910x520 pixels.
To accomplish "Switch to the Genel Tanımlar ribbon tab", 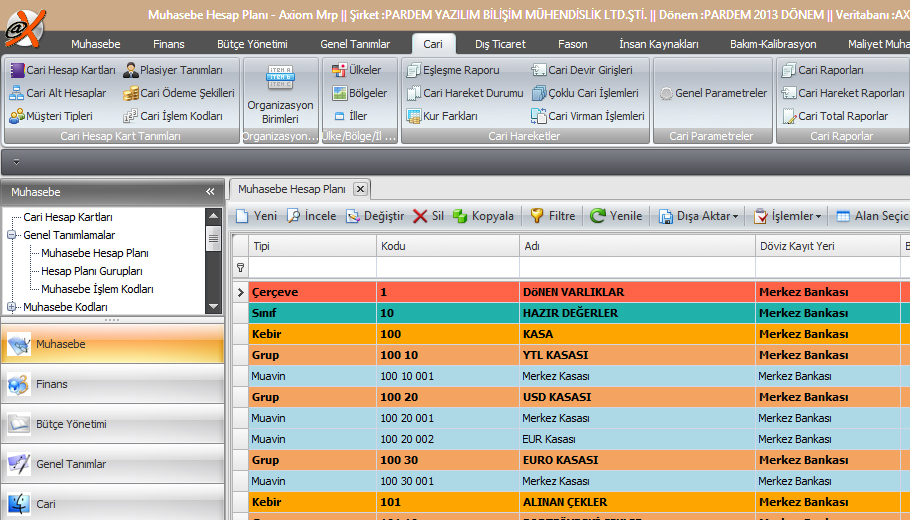I will click(x=355, y=44).
